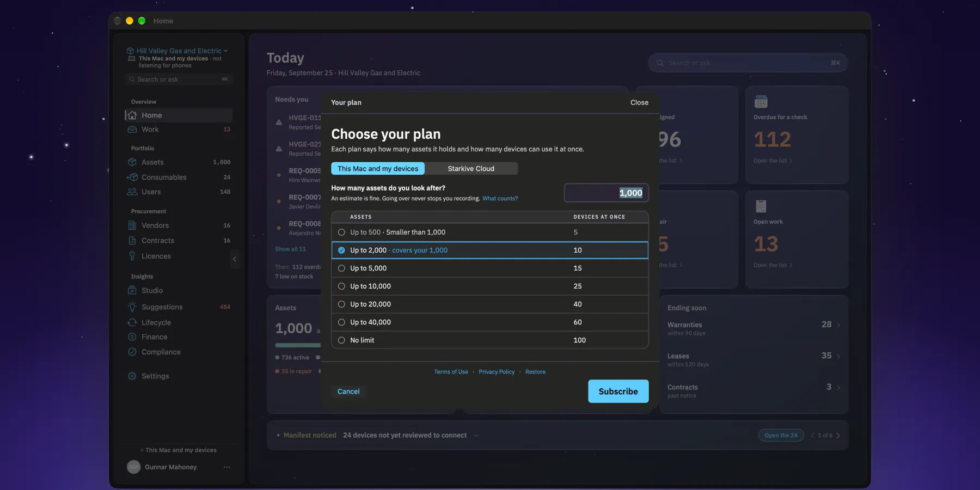Click the calendar icon on Overdue card
980x490 pixels.
pyautogui.click(x=761, y=102)
